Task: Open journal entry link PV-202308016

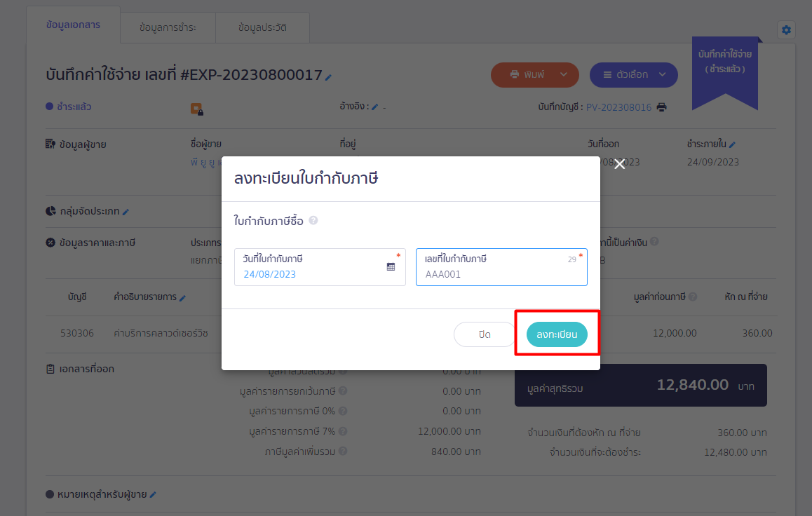Action: click(618, 107)
